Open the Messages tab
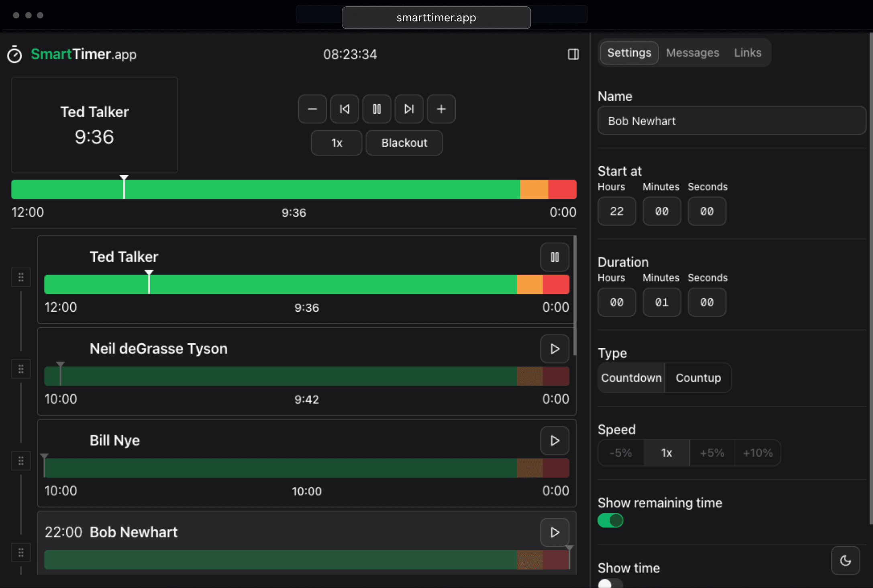Screen dimensions: 873x588 point(692,53)
